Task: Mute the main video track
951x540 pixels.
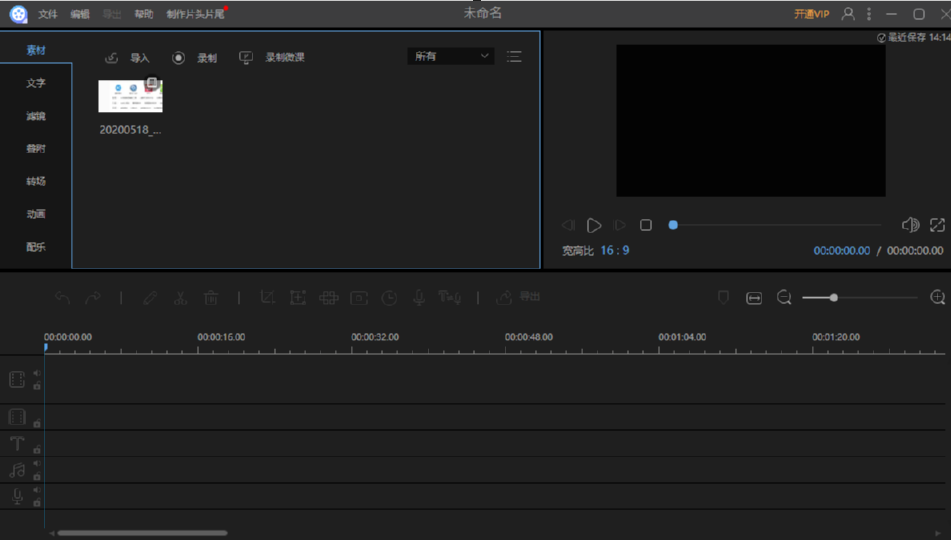Action: [x=37, y=374]
